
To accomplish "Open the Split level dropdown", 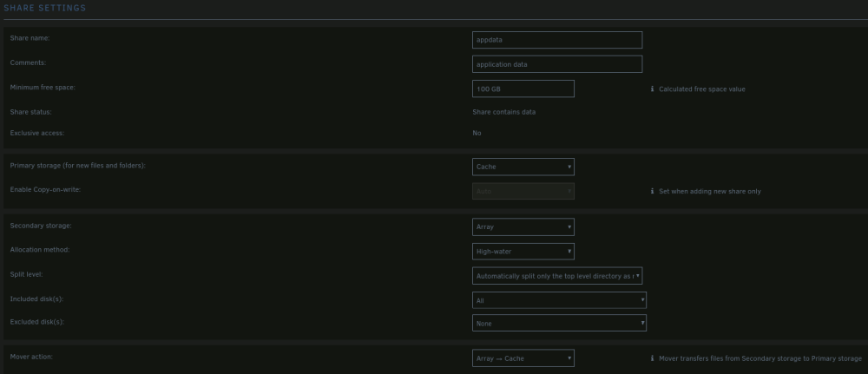I will pos(557,276).
